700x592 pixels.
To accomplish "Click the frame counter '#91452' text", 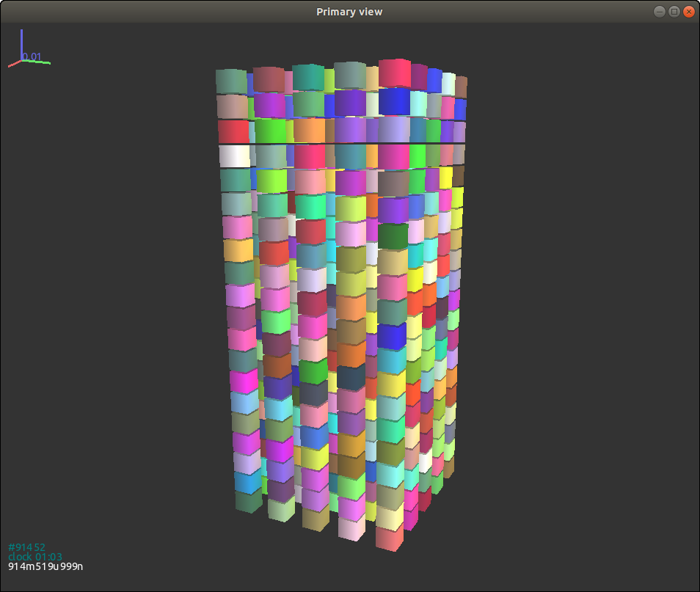I will tap(27, 547).
